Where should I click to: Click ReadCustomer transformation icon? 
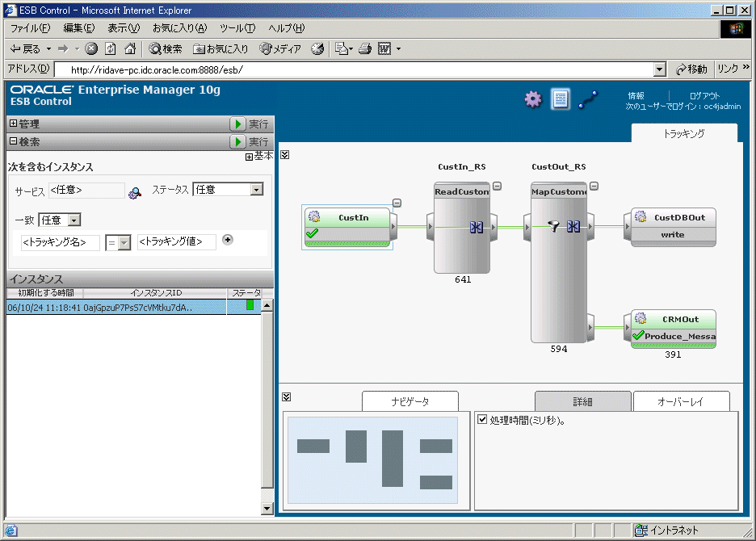coord(477,227)
